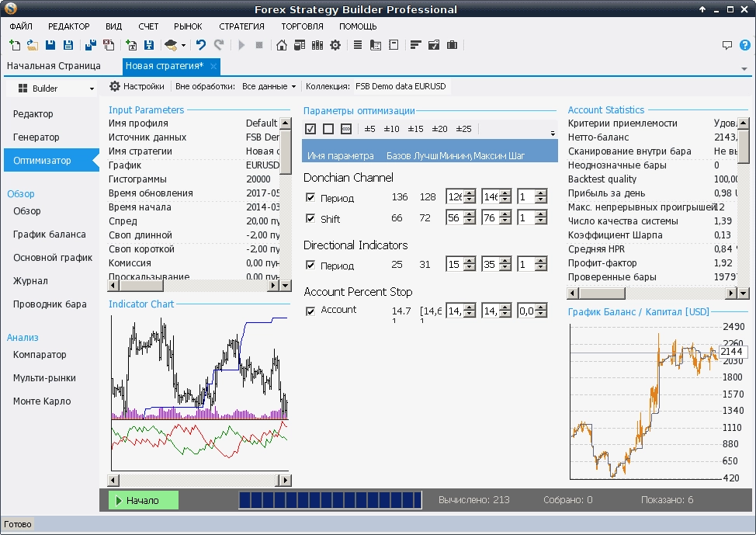Click Account Statistics vertical scrollbar thumb

743,146
